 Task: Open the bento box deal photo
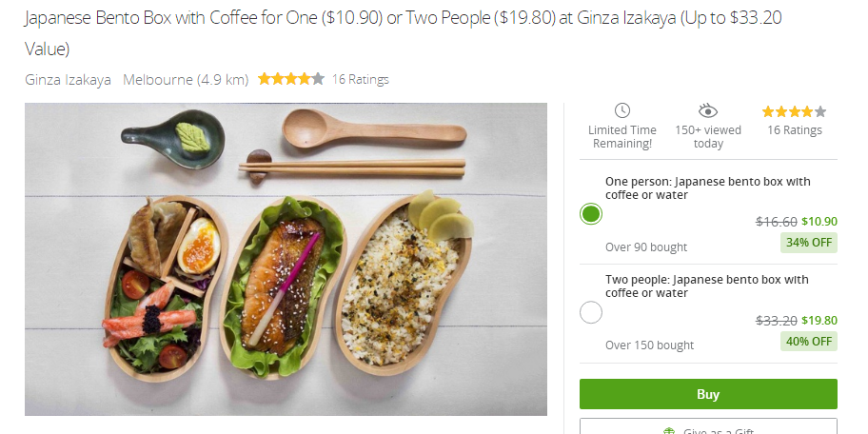pyautogui.click(x=286, y=259)
